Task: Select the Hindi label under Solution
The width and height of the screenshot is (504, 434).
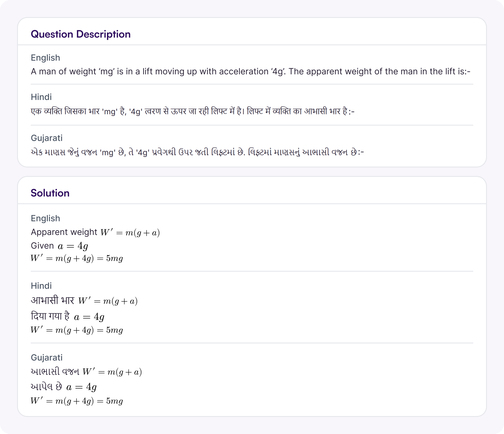Action: pyautogui.click(x=41, y=286)
